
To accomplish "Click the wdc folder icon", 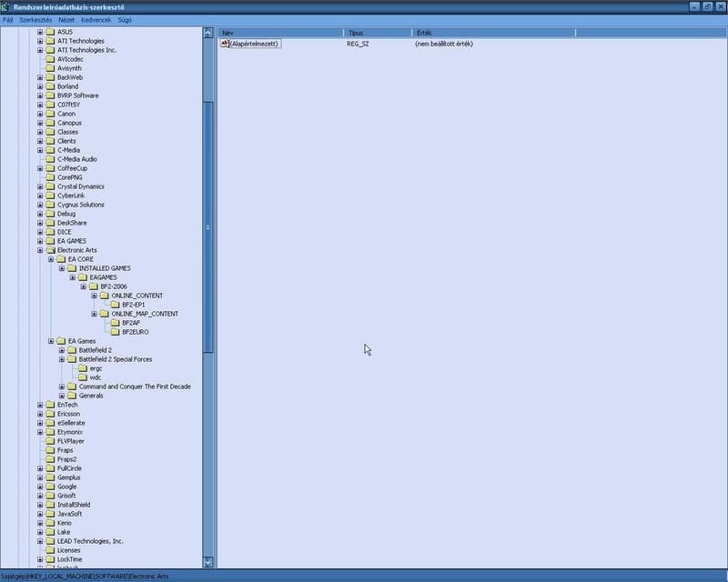I will coord(83,377).
